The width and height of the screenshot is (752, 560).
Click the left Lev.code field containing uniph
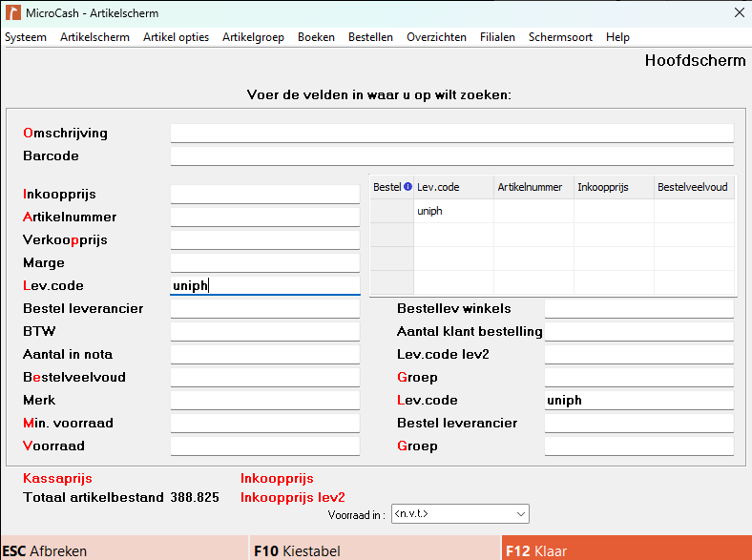pos(264,286)
